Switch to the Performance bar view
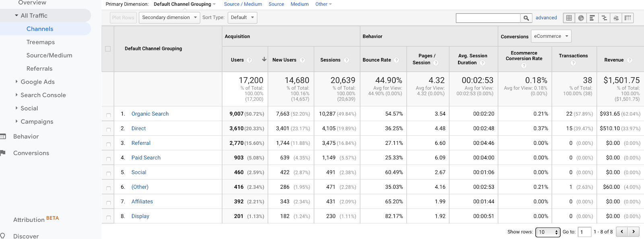Viewport: 644px width, 239px height. [592, 18]
